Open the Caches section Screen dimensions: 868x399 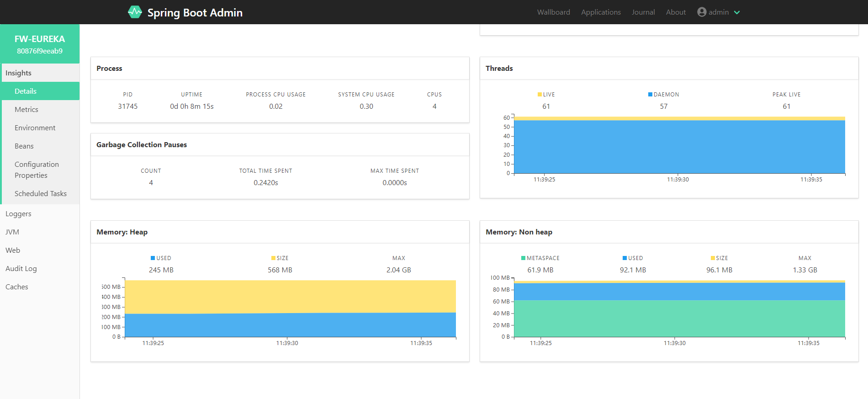click(40, 287)
